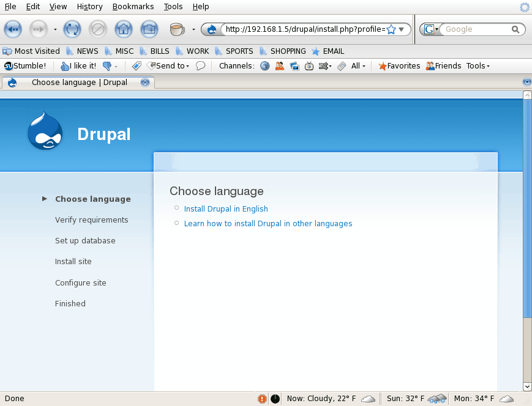Click the scrollbar down arrow
Image resolution: width=532 pixels, height=406 pixels.
tap(527, 386)
